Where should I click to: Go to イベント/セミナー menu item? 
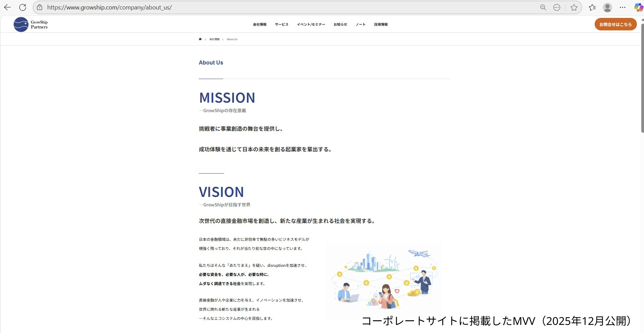[x=311, y=24]
